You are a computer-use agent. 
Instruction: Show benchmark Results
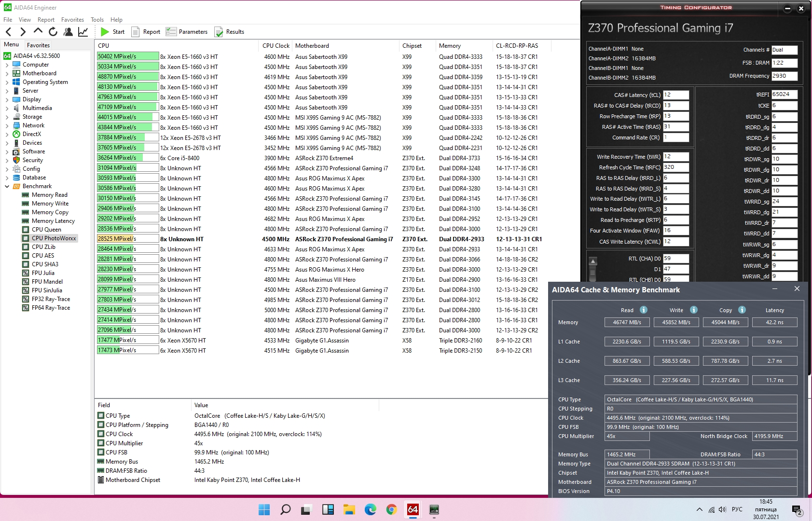coord(229,32)
